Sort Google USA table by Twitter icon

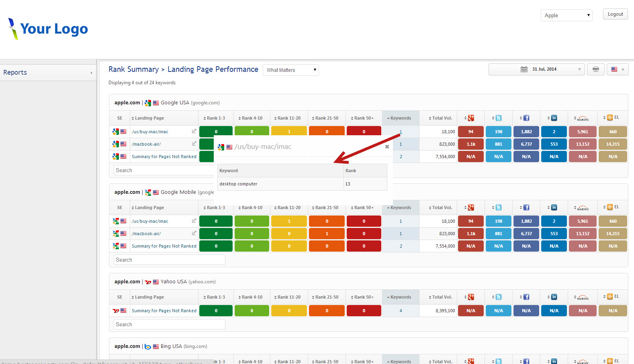(498, 118)
